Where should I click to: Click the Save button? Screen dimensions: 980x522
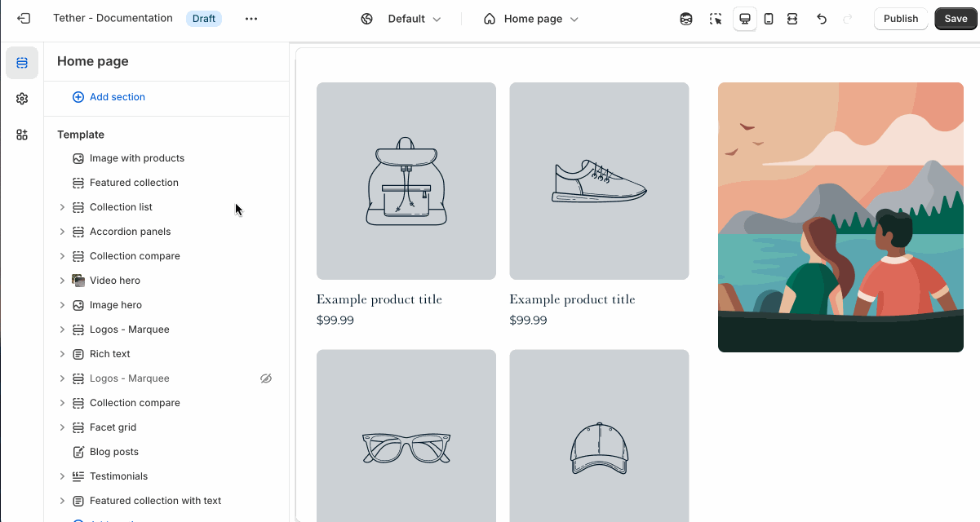(956, 19)
